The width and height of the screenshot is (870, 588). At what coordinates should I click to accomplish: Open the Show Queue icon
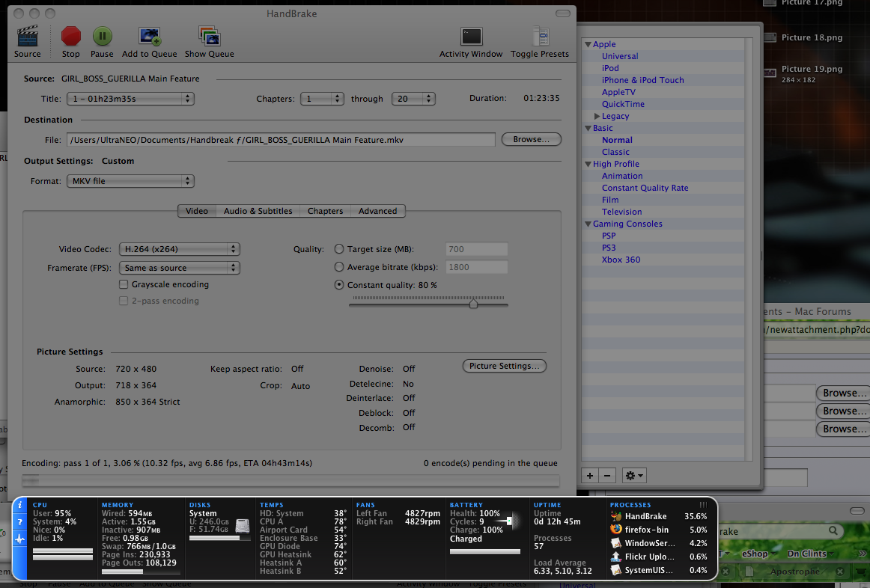pos(209,37)
